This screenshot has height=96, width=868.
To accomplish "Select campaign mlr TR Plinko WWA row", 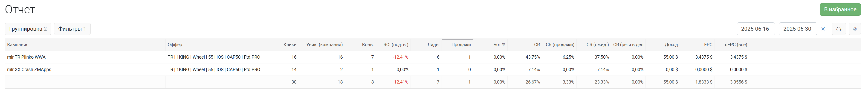I will [433, 57].
